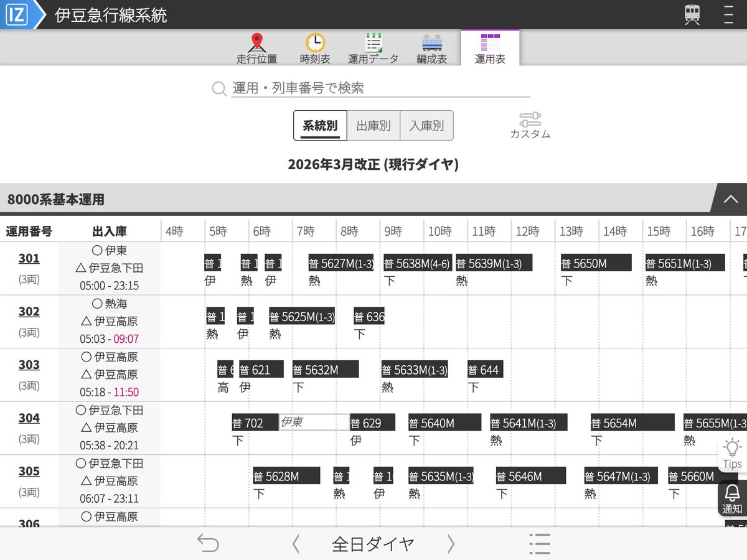The width and height of the screenshot is (747, 560).
Task: Open 運用データ from the toolbar
Action: tap(373, 47)
